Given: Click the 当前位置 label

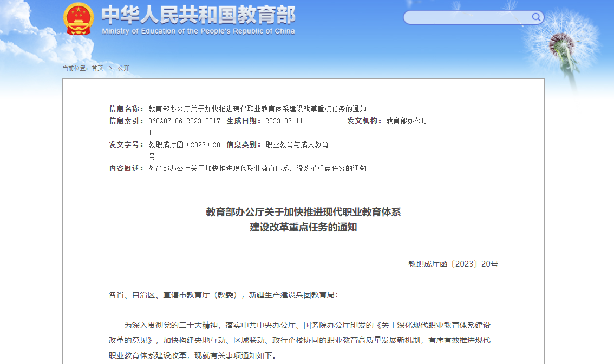Looking at the screenshot, I should click(75, 68).
